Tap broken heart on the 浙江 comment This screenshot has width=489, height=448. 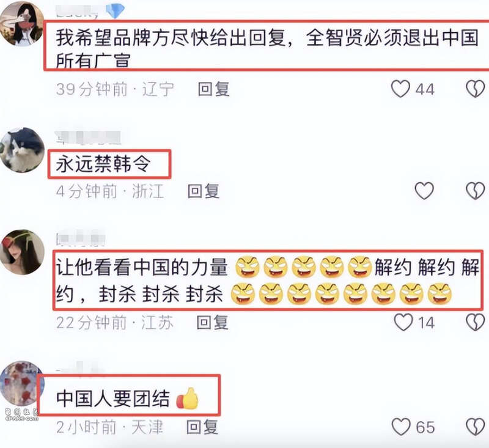(476, 191)
